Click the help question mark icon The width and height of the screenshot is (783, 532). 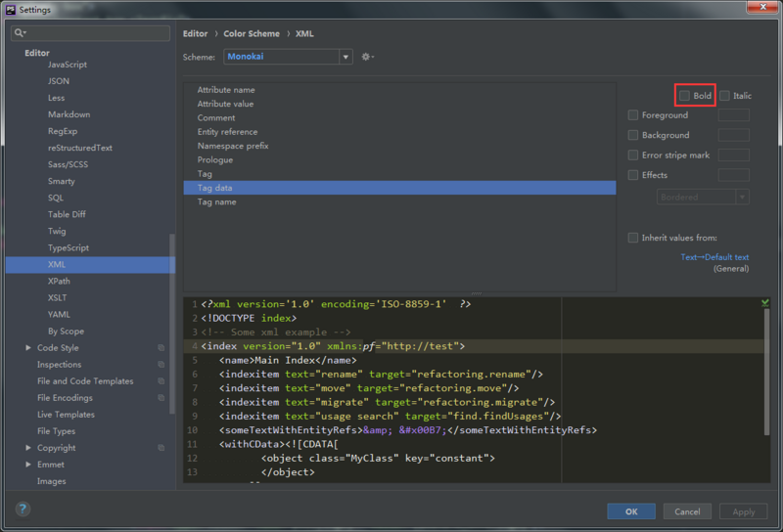click(x=23, y=510)
